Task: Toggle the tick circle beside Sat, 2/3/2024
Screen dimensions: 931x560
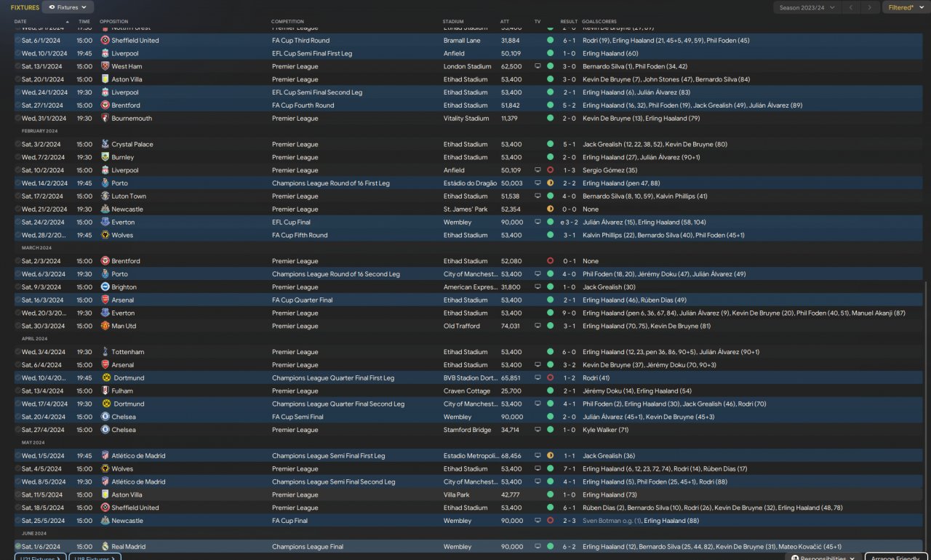Action: tap(18, 261)
